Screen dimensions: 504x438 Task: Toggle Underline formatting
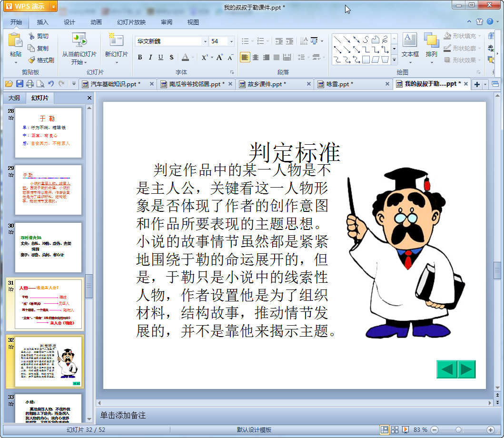tap(161, 57)
